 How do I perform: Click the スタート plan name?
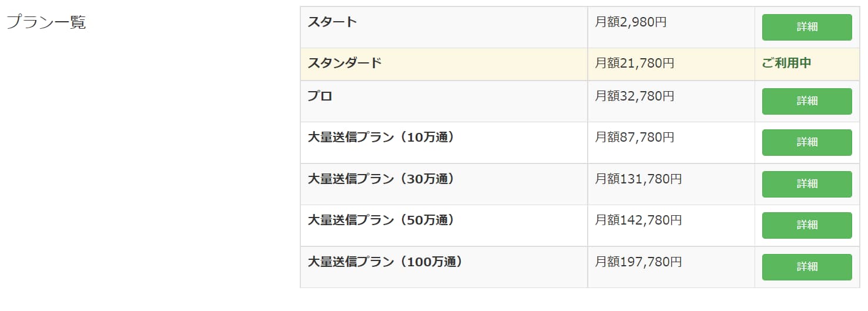332,22
